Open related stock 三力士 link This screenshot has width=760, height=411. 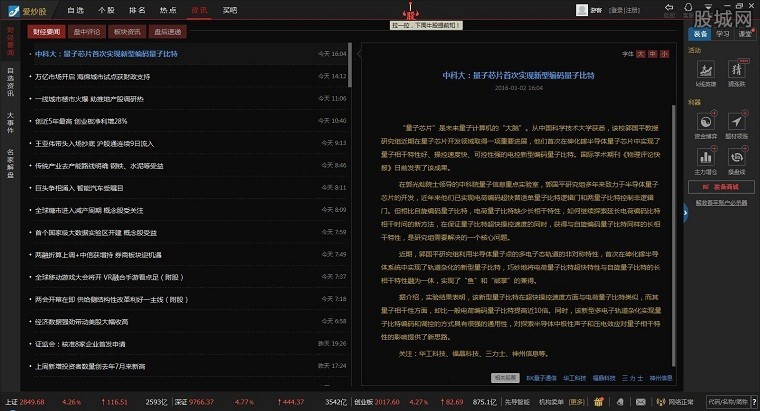pos(633,378)
